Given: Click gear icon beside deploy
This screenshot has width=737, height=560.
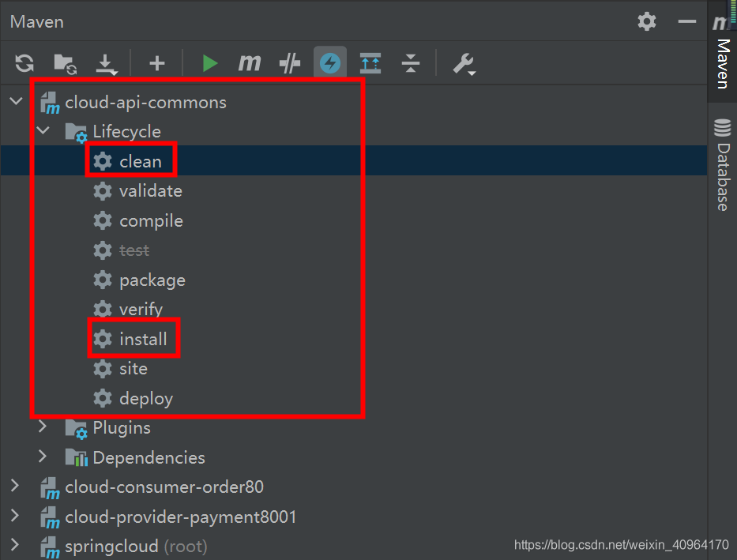Looking at the screenshot, I should click(x=103, y=398).
